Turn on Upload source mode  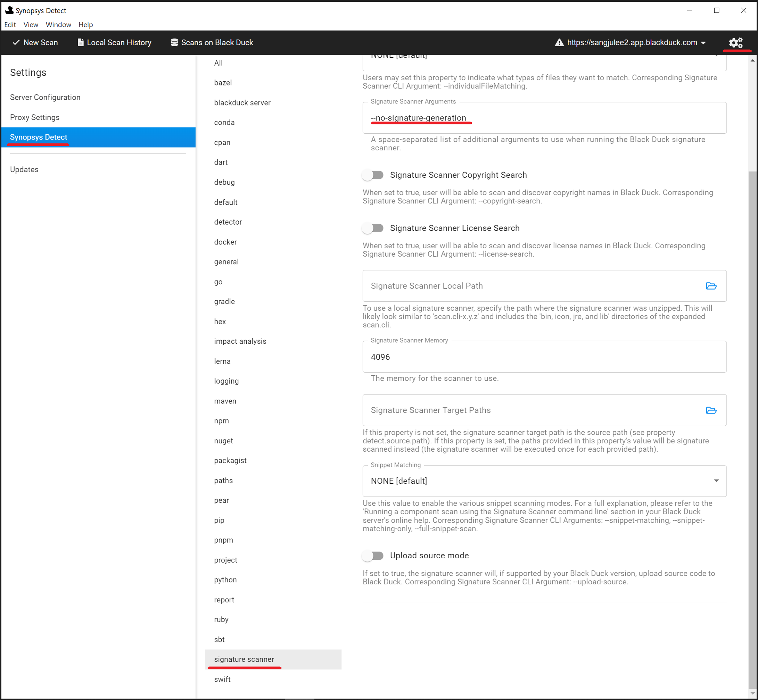click(x=372, y=555)
